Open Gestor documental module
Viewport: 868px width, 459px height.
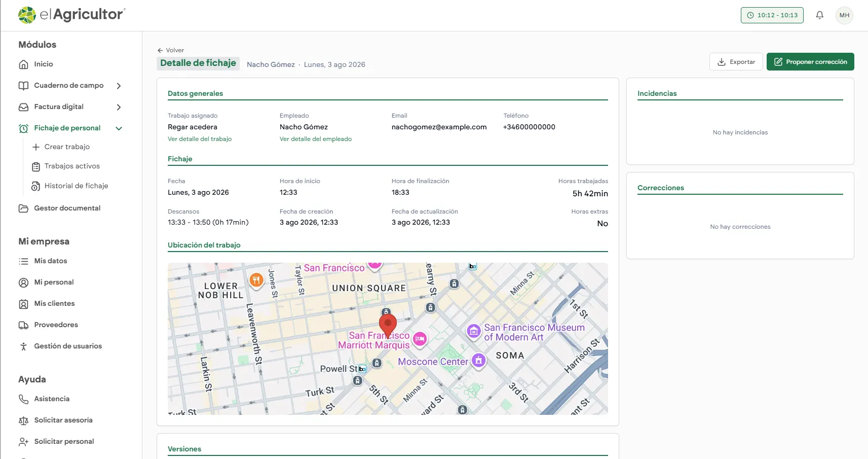click(x=67, y=208)
